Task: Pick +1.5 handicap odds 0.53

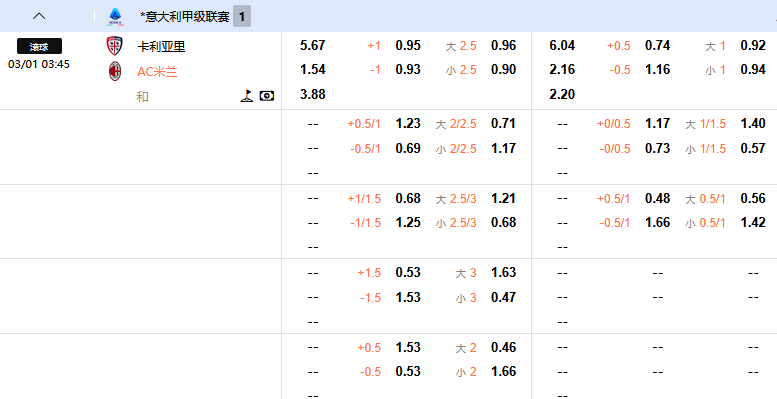Action: point(408,273)
